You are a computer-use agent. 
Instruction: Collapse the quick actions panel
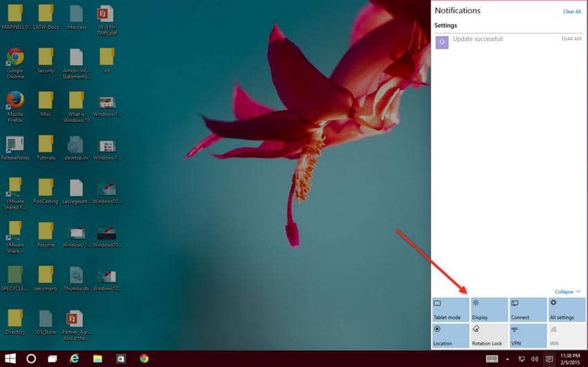567,292
